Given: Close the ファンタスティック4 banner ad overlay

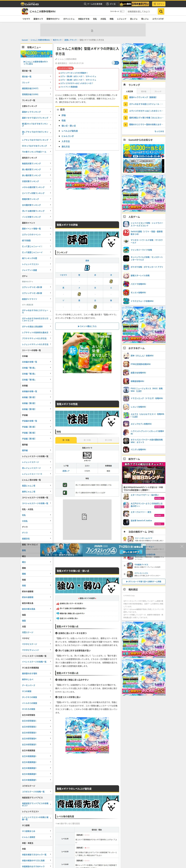Looking at the screenshot, I should [182, 546].
